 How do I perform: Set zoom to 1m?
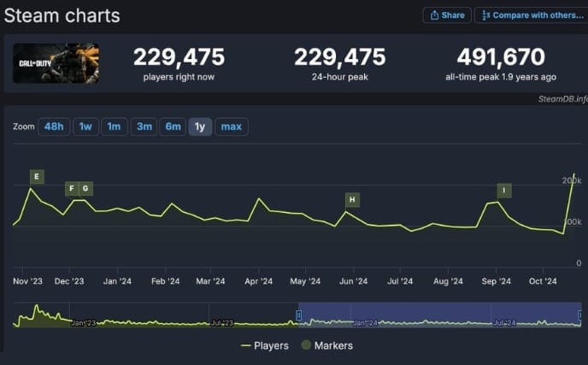tap(114, 127)
